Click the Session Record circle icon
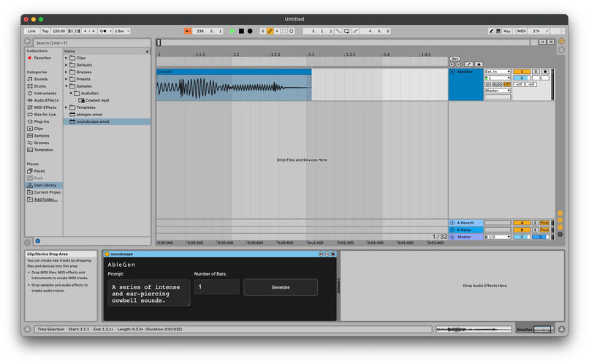The width and height of the screenshot is (589, 364). point(291,31)
